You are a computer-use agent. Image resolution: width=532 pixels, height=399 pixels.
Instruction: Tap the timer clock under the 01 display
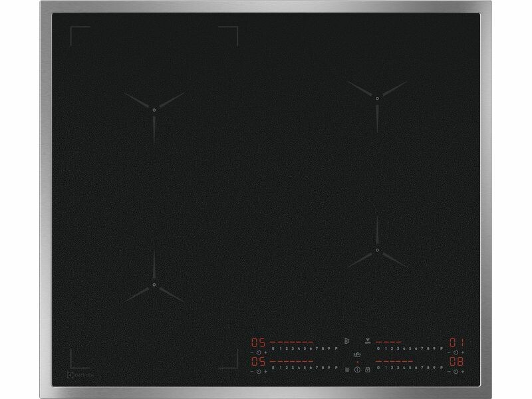(x=456, y=352)
